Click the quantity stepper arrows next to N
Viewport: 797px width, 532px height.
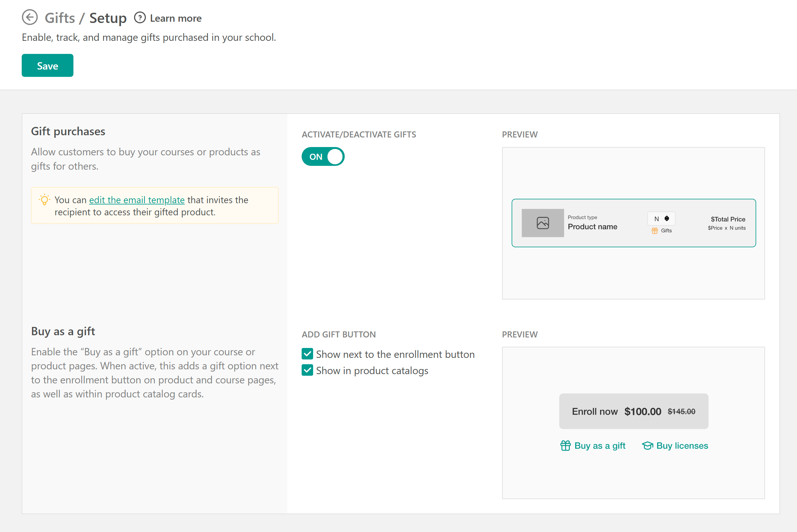point(667,218)
